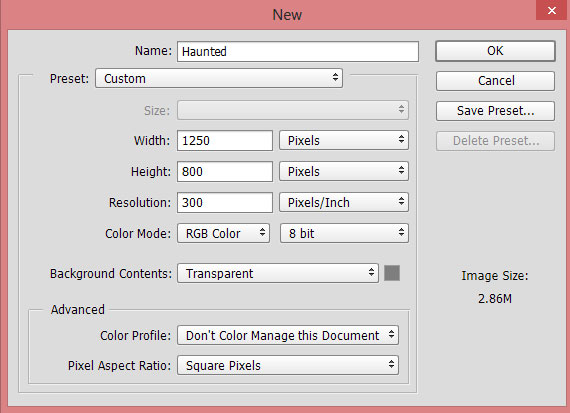Open the Height units Pixels dropdown
The image size is (570, 413).
pos(344,171)
